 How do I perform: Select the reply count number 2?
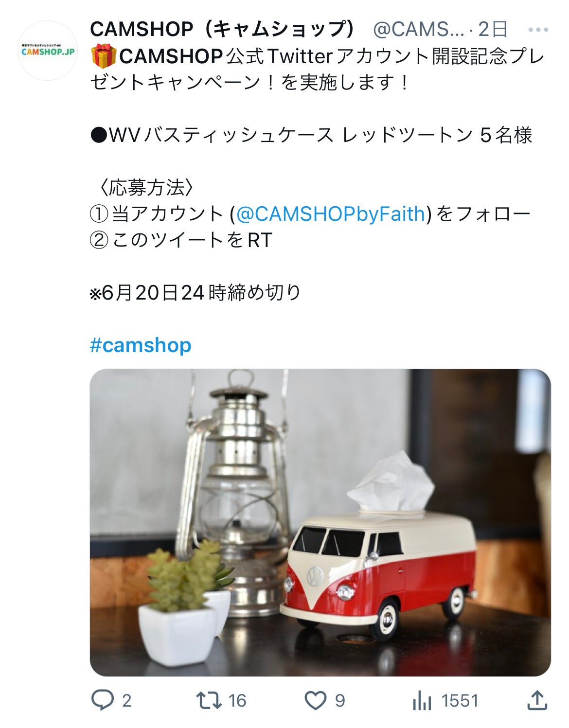[126, 701]
